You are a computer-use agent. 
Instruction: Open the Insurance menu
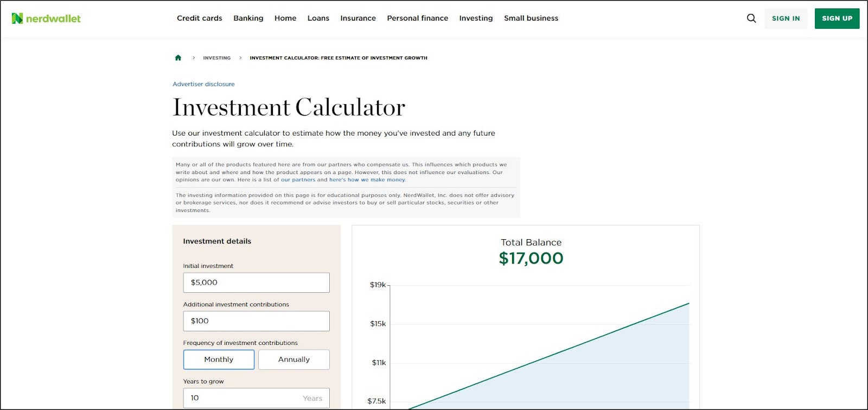[x=358, y=18]
